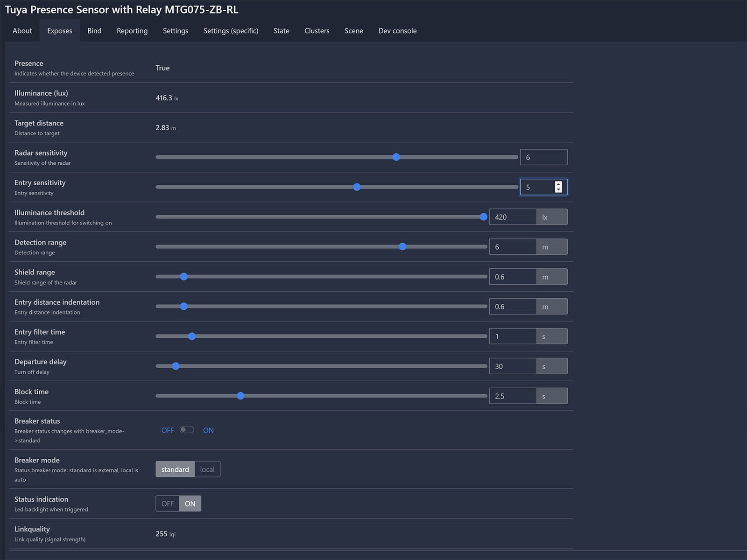
Task: Focus the Entry distance indentation value field
Action: (x=513, y=307)
